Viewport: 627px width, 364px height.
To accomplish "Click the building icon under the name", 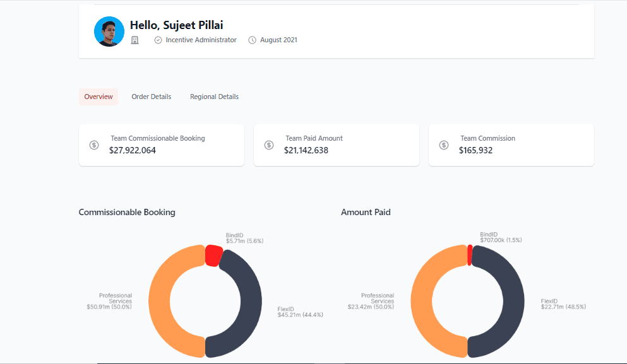I will 134,40.
